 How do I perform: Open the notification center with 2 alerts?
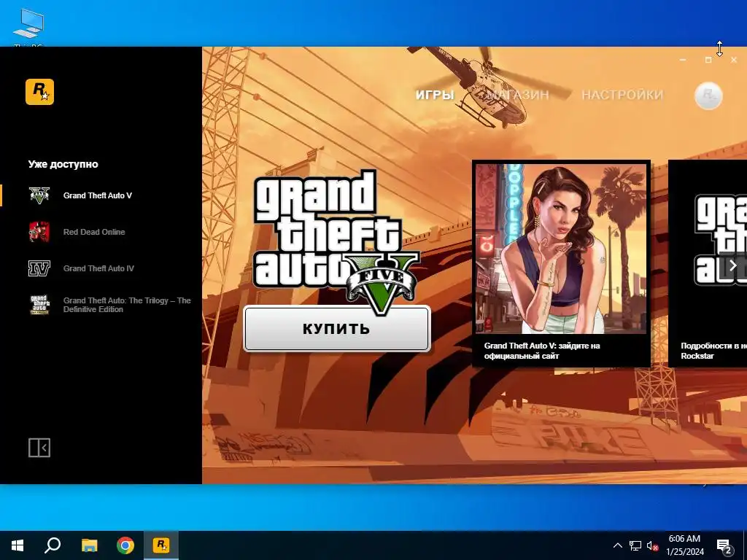724,545
